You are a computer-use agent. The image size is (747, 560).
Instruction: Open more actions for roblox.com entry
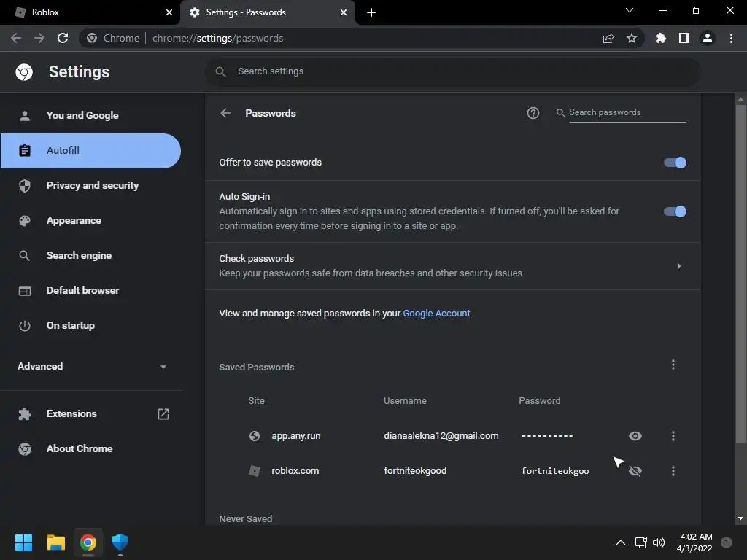click(673, 471)
